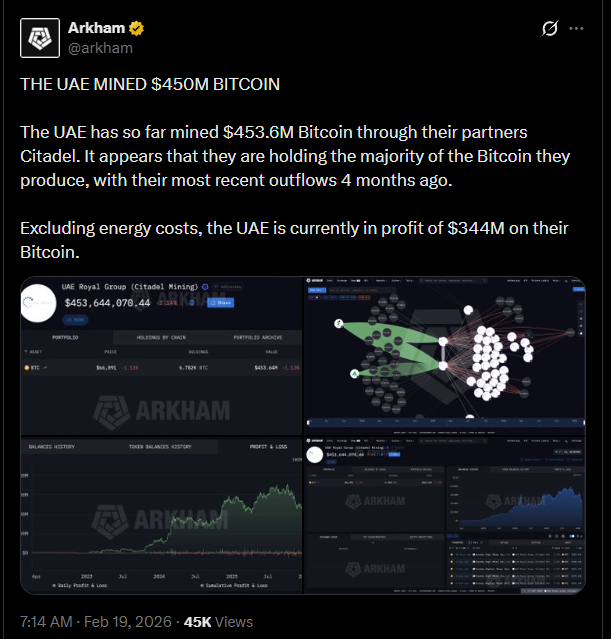This screenshot has height=639, width=611.
Task: Select the Balances History tab
Action: pos(52,446)
